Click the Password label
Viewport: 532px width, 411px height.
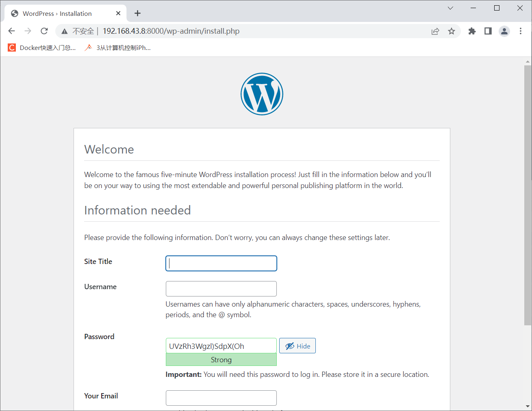tap(99, 337)
